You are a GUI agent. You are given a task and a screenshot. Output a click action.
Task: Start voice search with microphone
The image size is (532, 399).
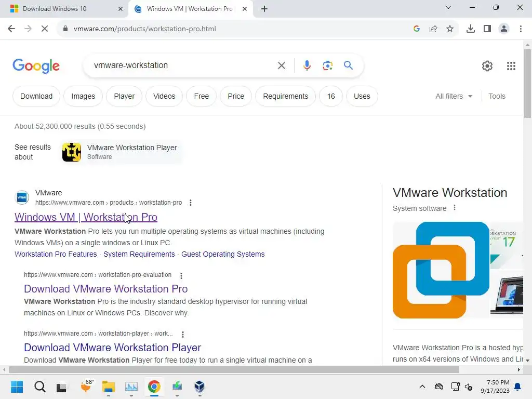[x=307, y=65]
